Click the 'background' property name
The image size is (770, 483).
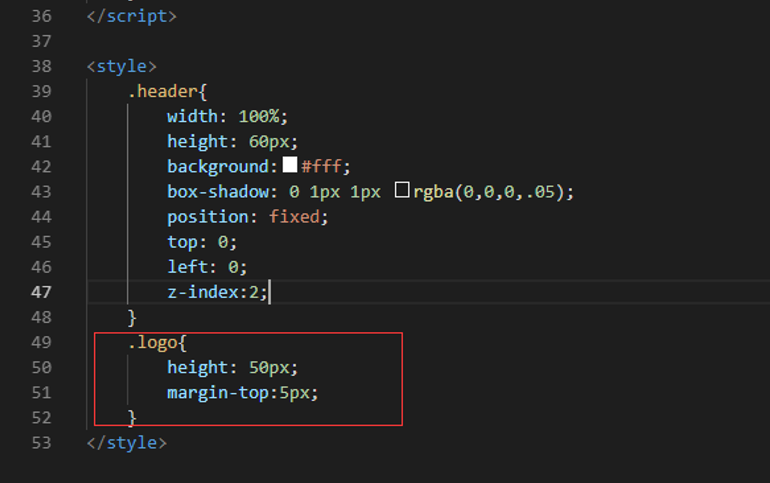point(218,166)
